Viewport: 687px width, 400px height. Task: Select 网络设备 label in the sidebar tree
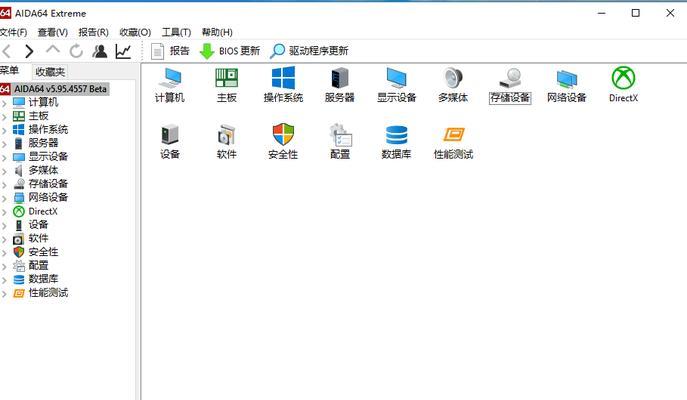coord(48,198)
